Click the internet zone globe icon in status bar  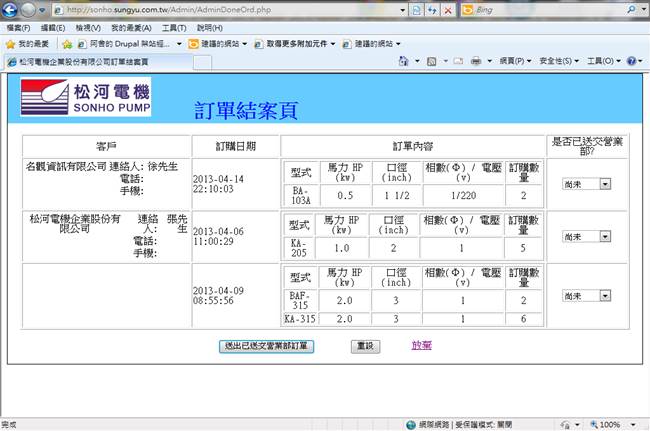click(411, 424)
